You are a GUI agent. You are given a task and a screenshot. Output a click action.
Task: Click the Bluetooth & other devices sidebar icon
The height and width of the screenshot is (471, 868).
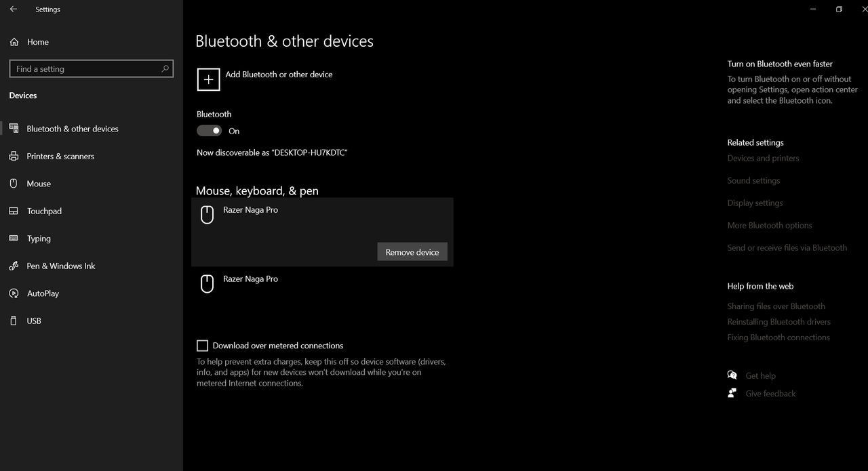(14, 129)
